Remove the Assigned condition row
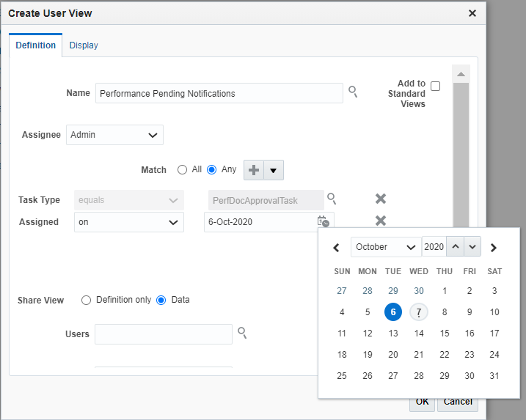This screenshot has height=420, width=526. [381, 221]
